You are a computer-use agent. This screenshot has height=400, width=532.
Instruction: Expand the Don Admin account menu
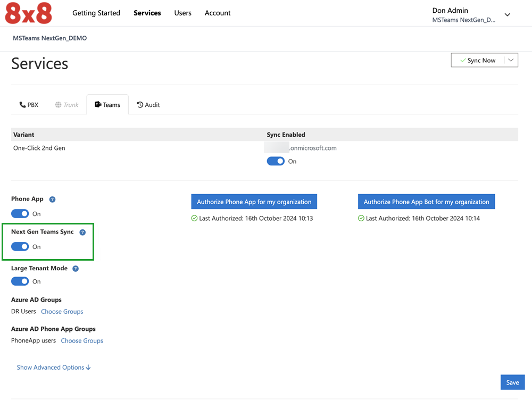(507, 15)
